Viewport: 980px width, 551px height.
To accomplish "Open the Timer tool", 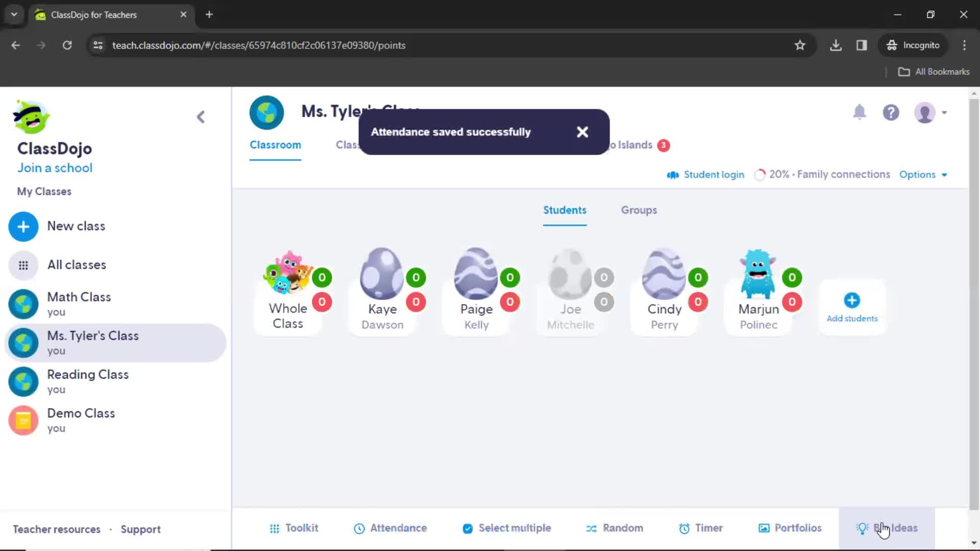I will coord(701,528).
